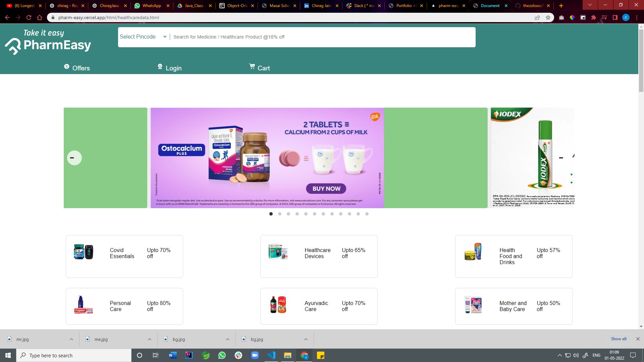This screenshot has width=644, height=362.
Task: Show hidden system tray icons
Action: coord(559,355)
